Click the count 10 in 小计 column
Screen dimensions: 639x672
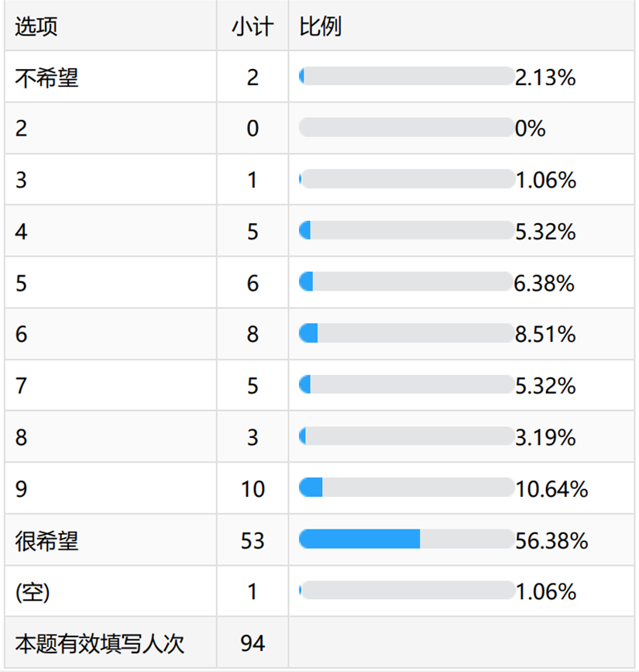(x=253, y=489)
